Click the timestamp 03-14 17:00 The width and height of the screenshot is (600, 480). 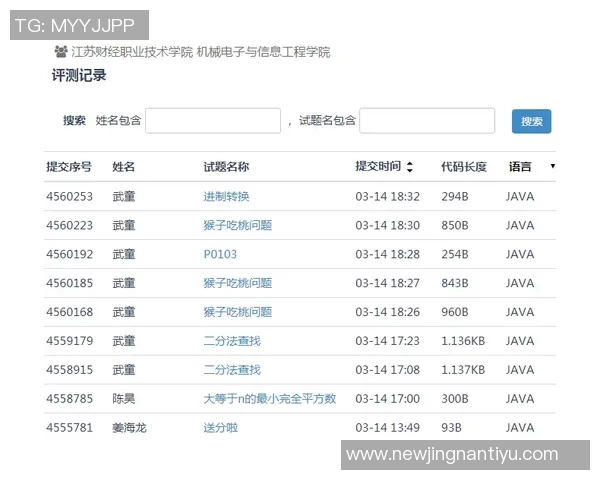(x=387, y=398)
